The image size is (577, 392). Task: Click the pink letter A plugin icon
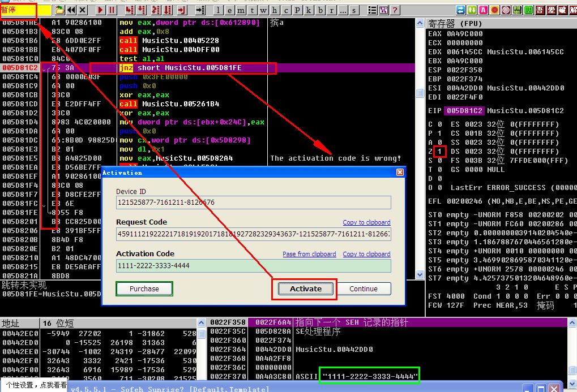click(x=483, y=10)
